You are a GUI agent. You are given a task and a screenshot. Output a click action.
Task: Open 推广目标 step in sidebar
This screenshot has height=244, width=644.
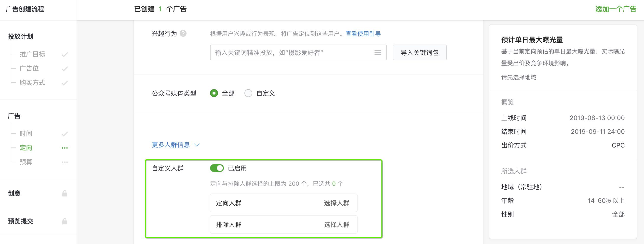click(x=32, y=54)
